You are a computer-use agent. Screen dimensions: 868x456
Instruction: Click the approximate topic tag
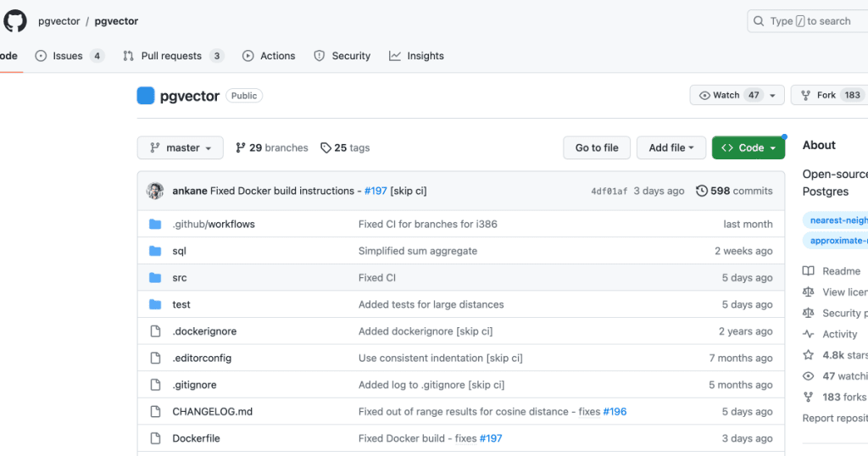pyautogui.click(x=835, y=241)
